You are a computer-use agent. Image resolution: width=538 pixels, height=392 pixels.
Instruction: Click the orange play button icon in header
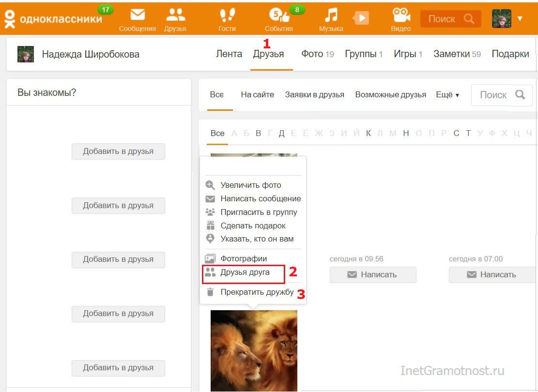(361, 18)
